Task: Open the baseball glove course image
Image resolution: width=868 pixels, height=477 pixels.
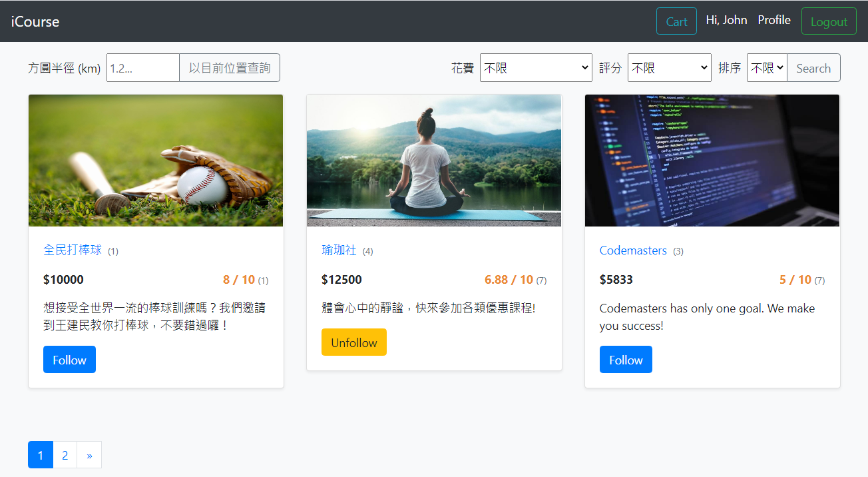Action: point(156,161)
